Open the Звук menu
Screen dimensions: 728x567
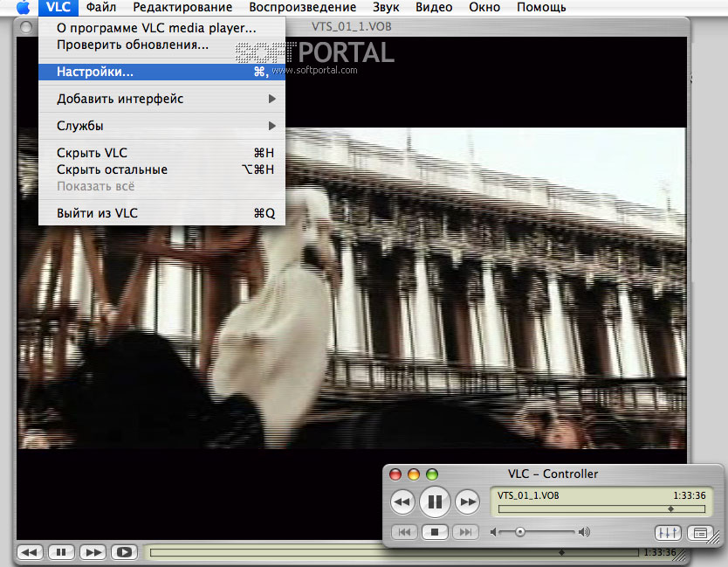pyautogui.click(x=386, y=7)
